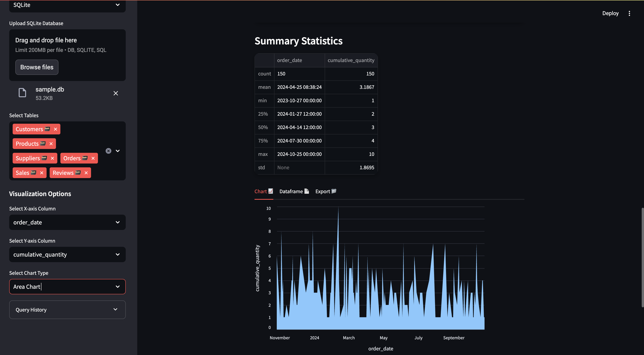
Task: Remove the Reviews table tag
Action: (86, 173)
